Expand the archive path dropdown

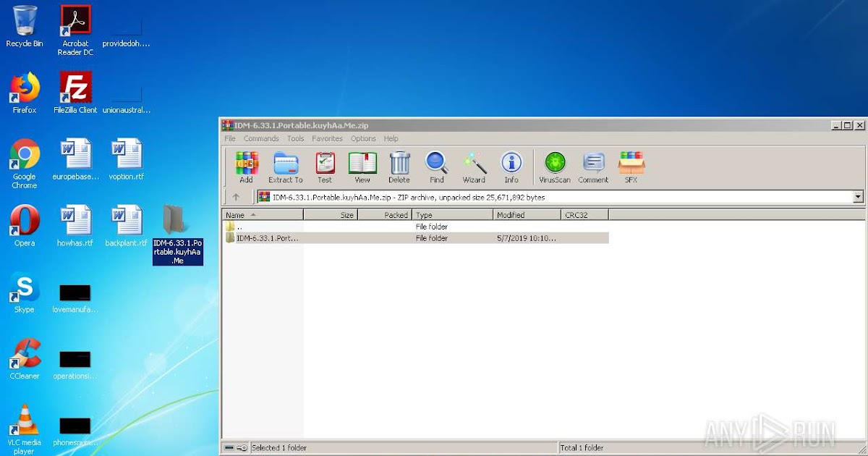coord(859,197)
